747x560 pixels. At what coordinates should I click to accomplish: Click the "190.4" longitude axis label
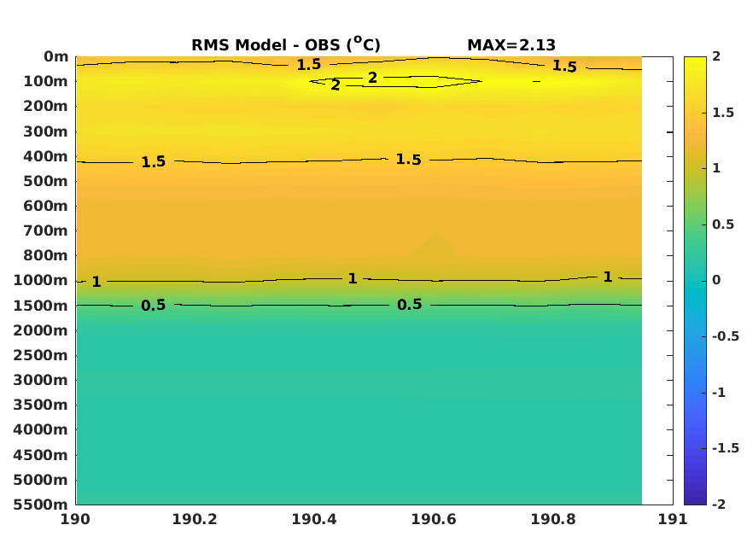314,519
